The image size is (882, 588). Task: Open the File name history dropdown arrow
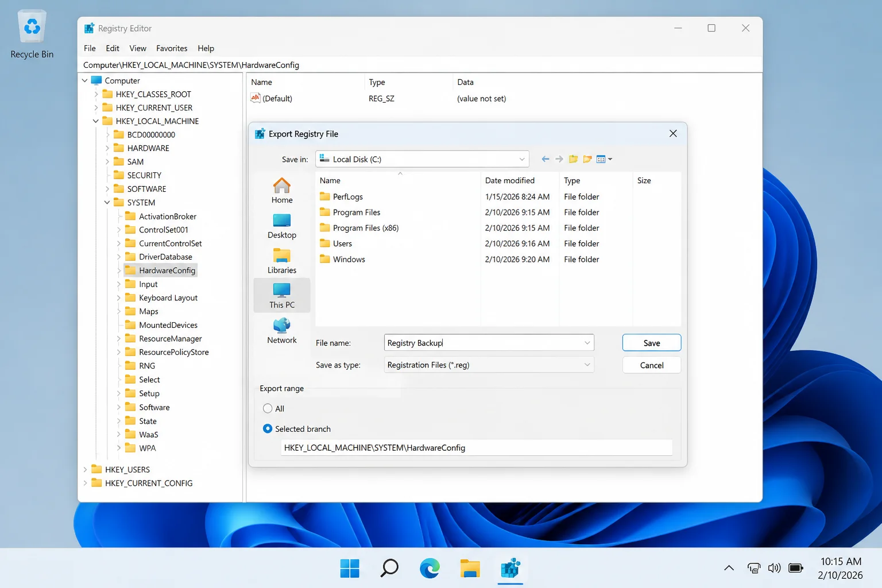[x=587, y=343]
